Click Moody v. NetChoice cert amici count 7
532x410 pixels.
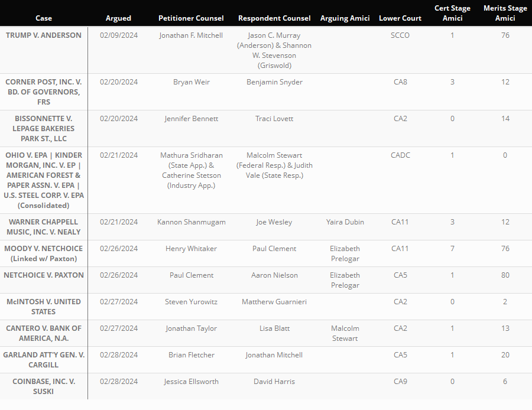coord(452,249)
